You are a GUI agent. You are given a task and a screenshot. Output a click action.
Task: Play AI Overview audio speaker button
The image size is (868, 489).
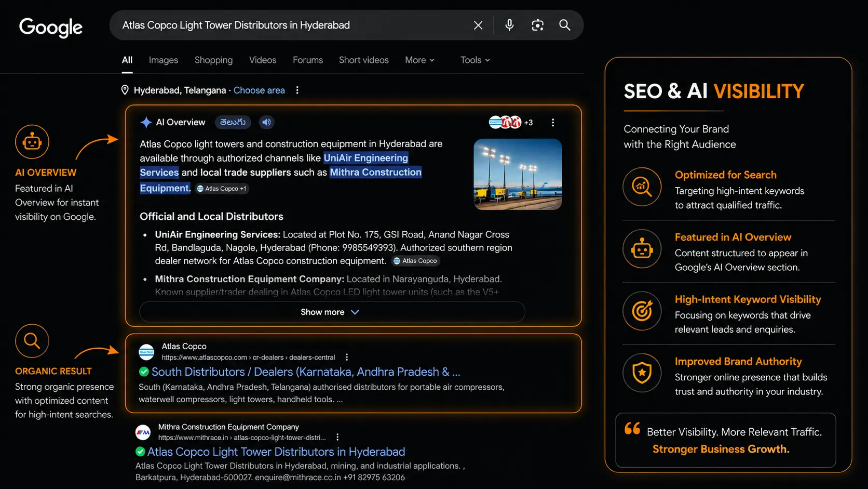pyautogui.click(x=266, y=122)
